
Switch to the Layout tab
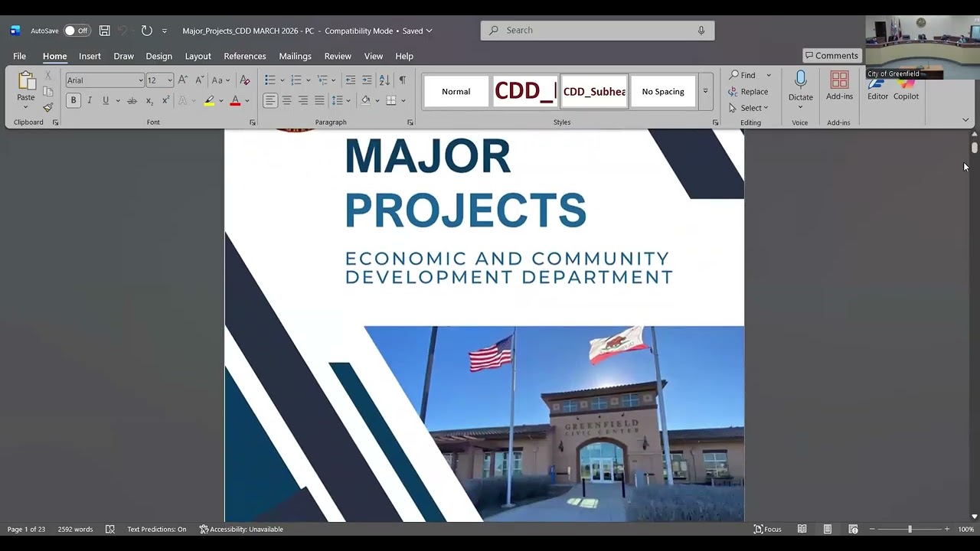pos(198,56)
